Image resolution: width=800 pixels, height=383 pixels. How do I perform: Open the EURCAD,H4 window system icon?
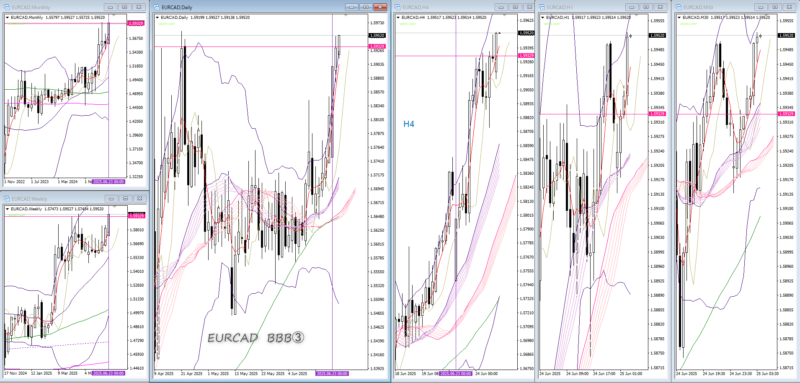tap(398, 7)
